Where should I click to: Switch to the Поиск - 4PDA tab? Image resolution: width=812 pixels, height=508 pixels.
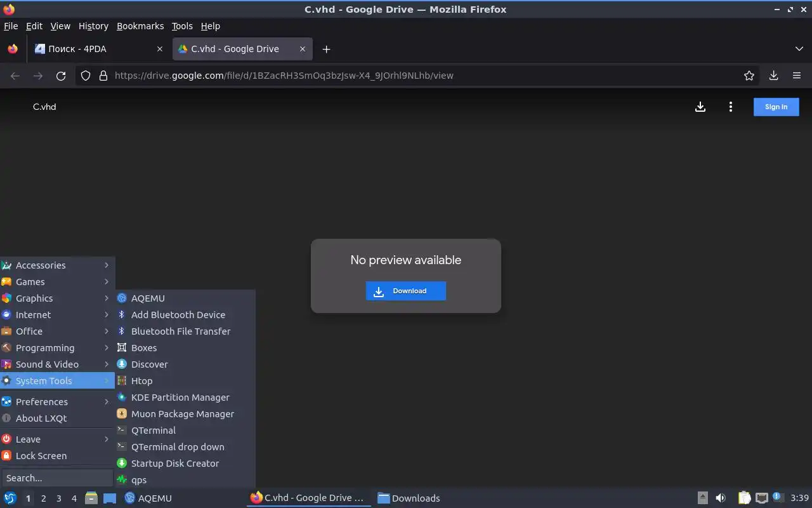(98, 49)
